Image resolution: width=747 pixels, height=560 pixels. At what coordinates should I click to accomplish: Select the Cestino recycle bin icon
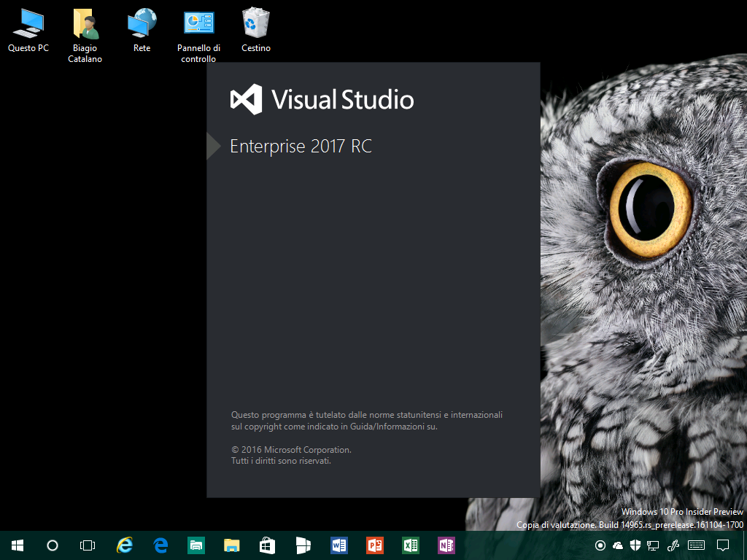[256, 30]
